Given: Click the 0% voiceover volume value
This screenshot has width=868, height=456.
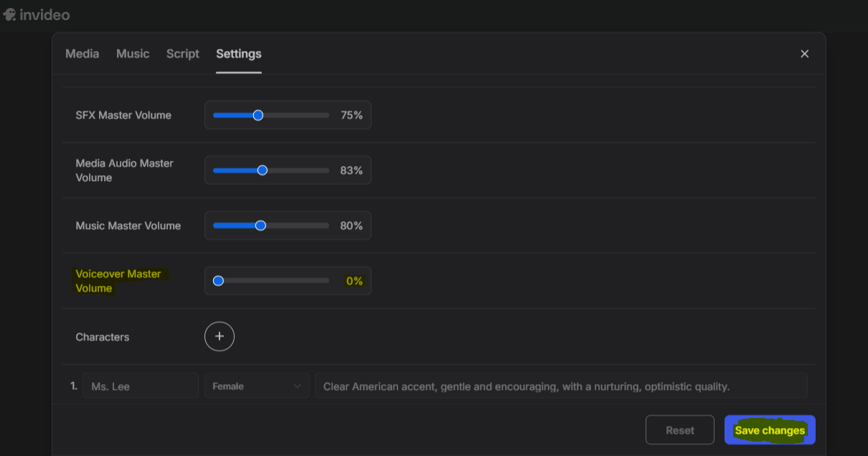Looking at the screenshot, I should 354,281.
